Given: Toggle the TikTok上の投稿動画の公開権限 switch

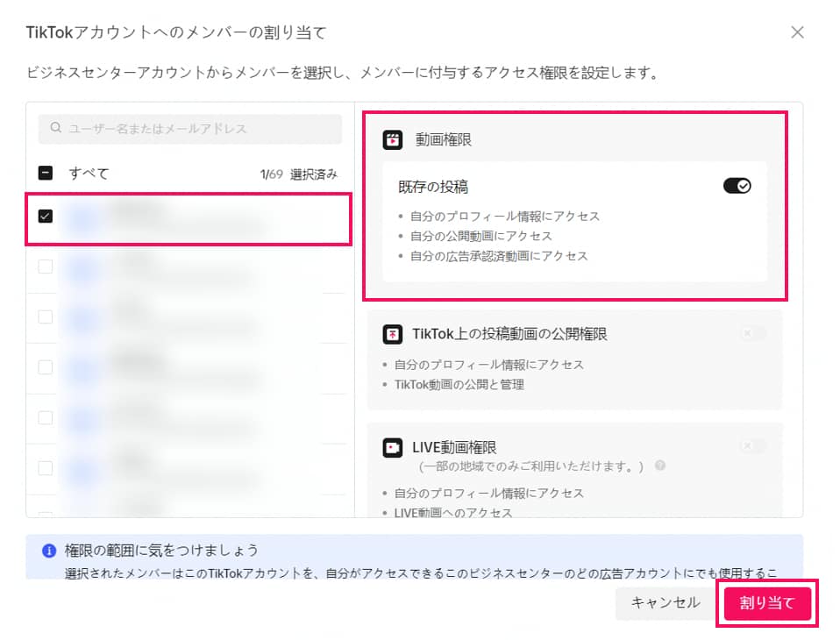Looking at the screenshot, I should 751,334.
